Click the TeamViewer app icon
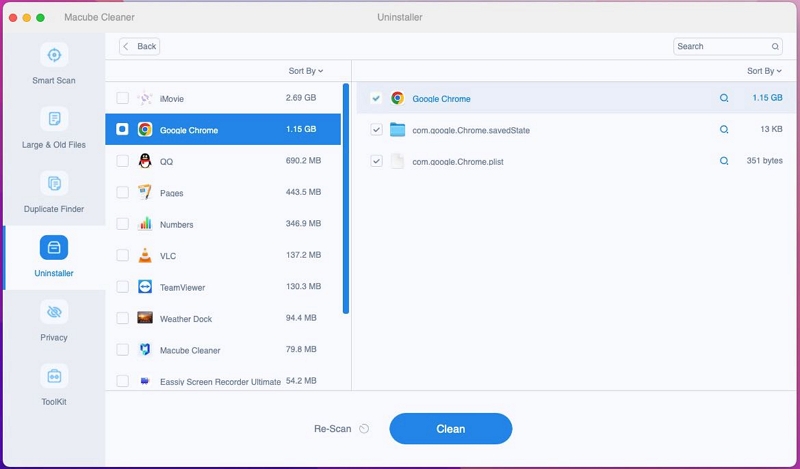The image size is (800, 469). point(145,287)
